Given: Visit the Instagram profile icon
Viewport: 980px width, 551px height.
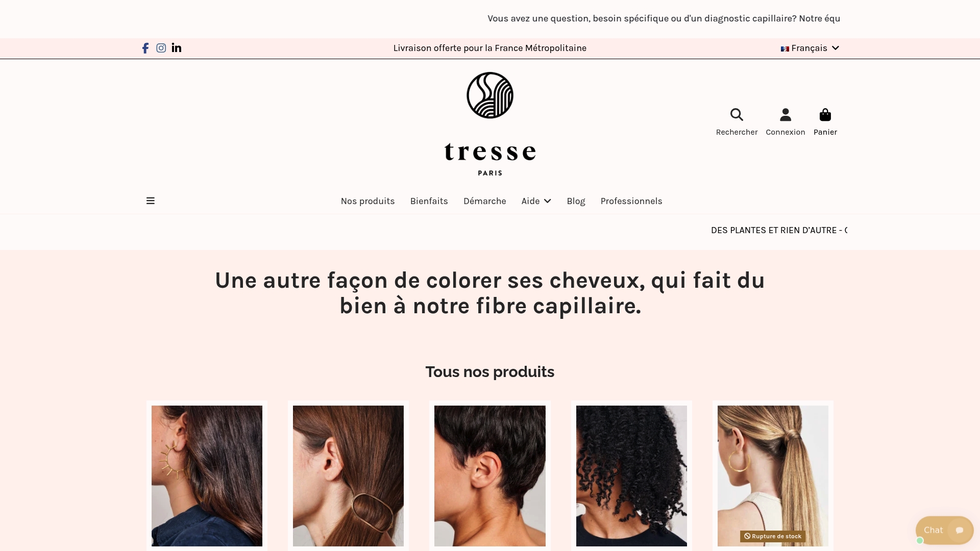Looking at the screenshot, I should point(161,48).
